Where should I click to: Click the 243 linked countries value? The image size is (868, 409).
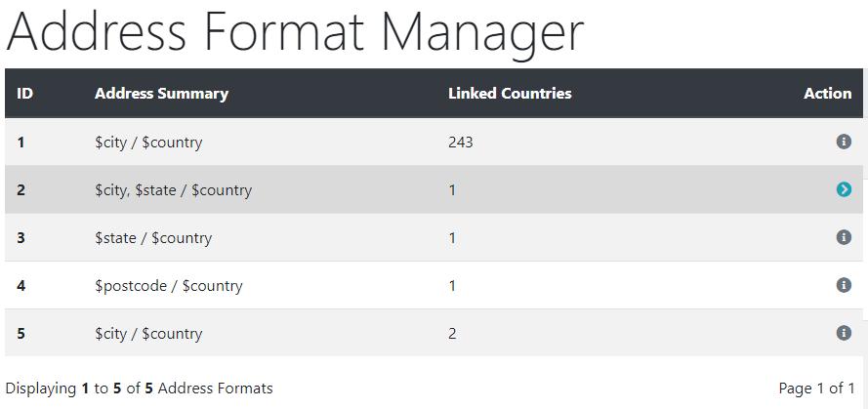point(461,143)
